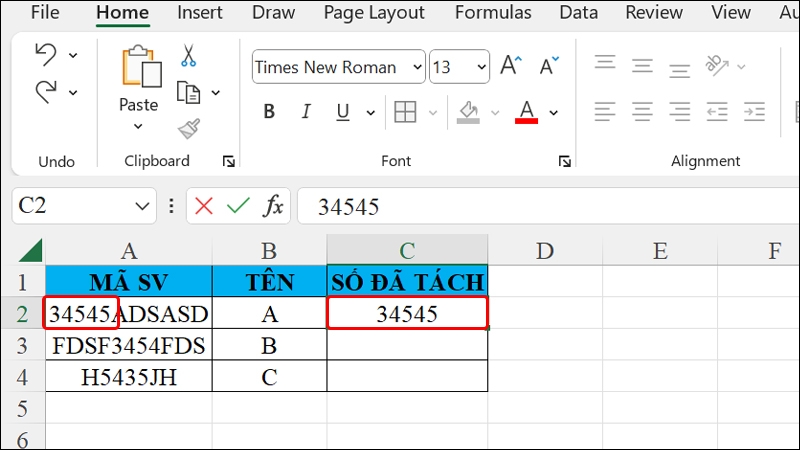Click cell containing H5435JH

point(129,377)
